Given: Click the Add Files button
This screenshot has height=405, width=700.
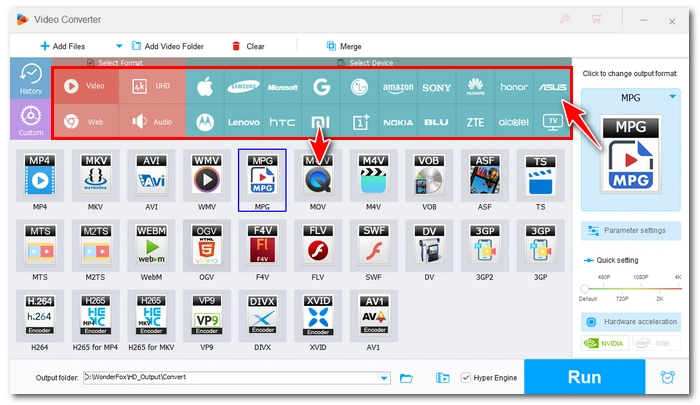Looking at the screenshot, I should 62,46.
